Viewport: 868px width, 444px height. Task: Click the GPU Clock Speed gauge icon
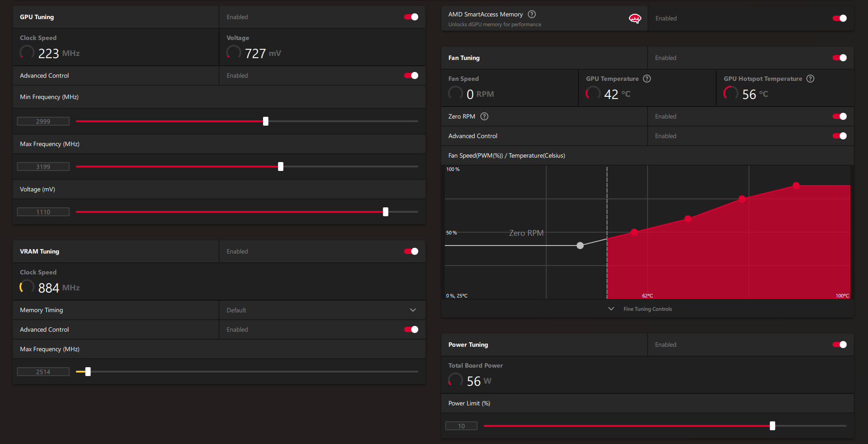tap(27, 52)
